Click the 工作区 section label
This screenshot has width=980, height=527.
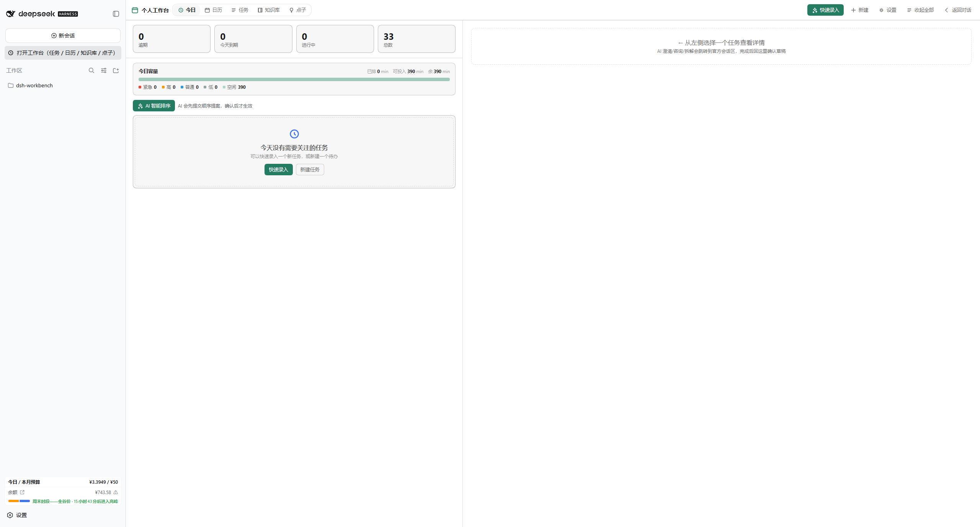pyautogui.click(x=14, y=70)
